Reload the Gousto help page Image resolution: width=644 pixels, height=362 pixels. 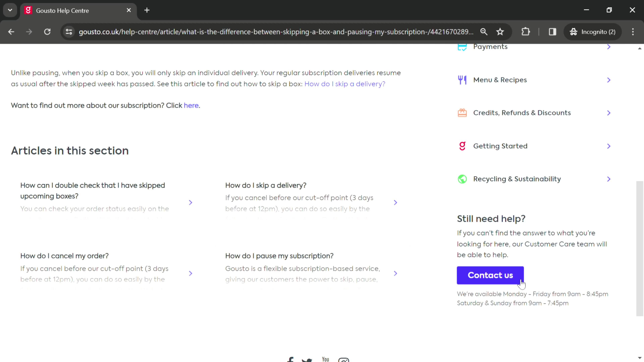coord(47,32)
